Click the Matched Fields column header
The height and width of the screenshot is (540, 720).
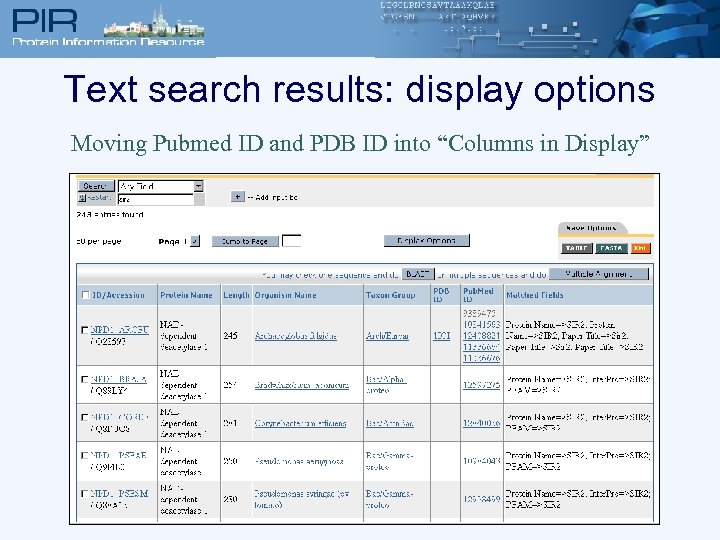[534, 295]
